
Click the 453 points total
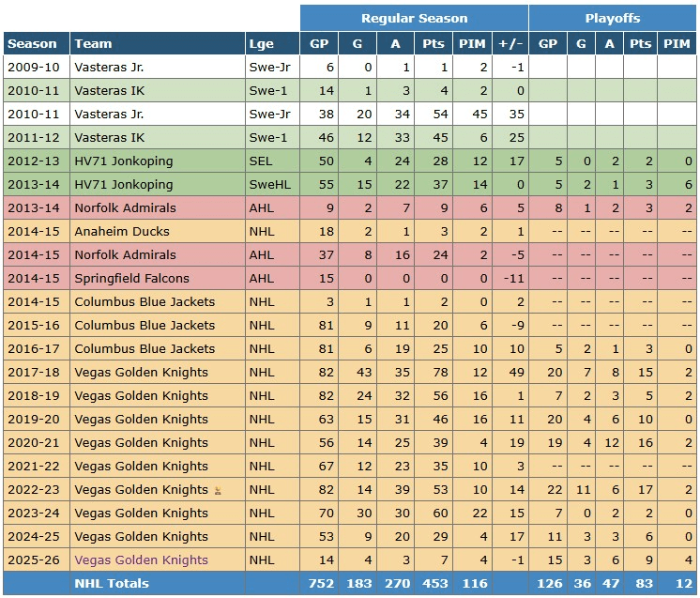pos(435,583)
